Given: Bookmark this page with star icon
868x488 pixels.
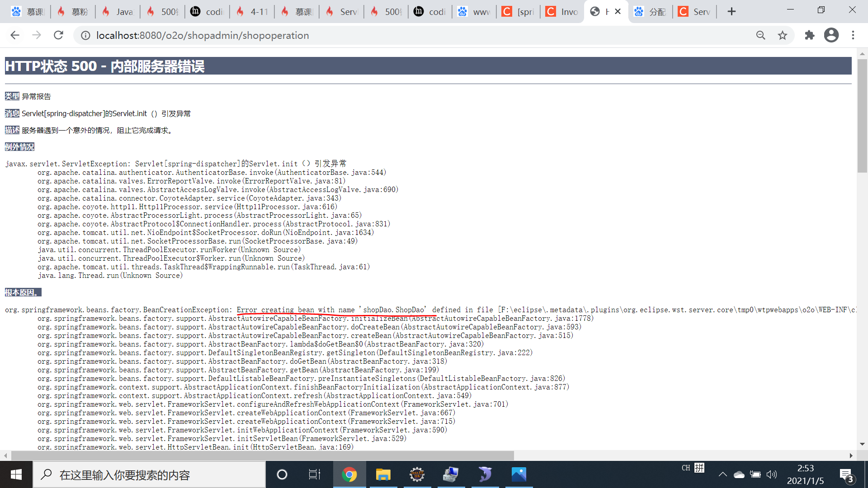Looking at the screenshot, I should click(783, 35).
